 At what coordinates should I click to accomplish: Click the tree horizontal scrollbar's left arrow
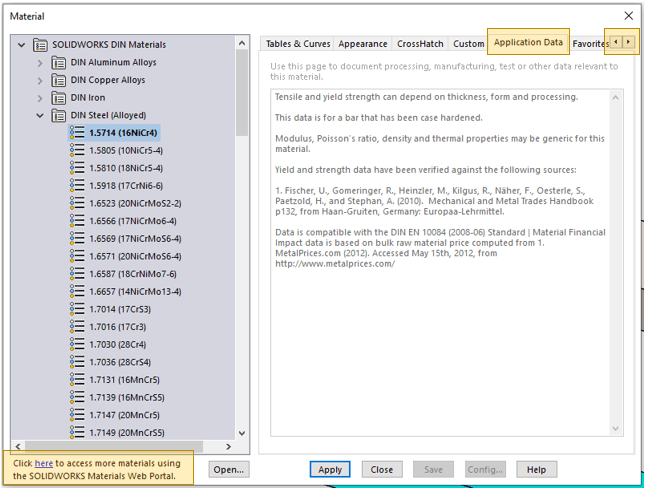tap(18, 446)
